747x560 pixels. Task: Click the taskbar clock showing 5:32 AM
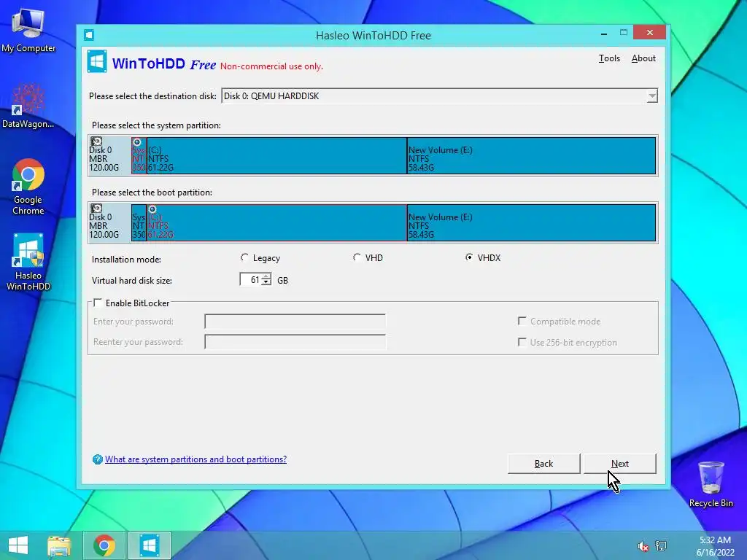[715, 540]
